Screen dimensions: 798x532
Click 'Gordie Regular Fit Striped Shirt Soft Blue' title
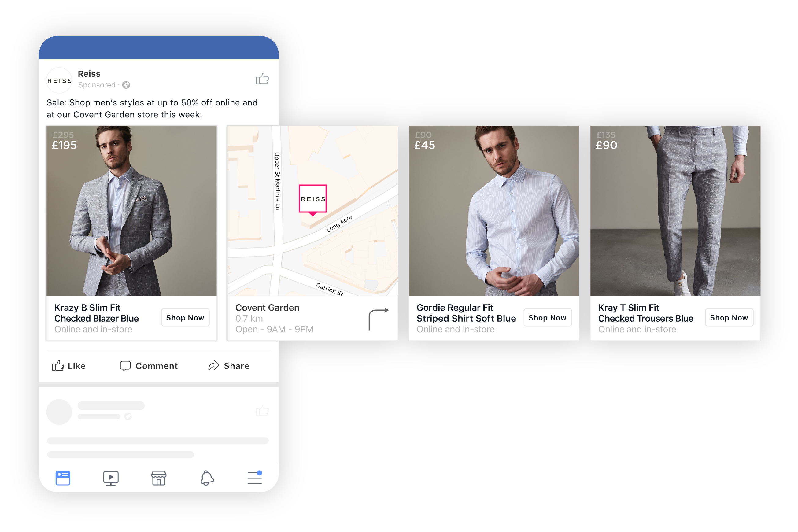click(x=466, y=313)
